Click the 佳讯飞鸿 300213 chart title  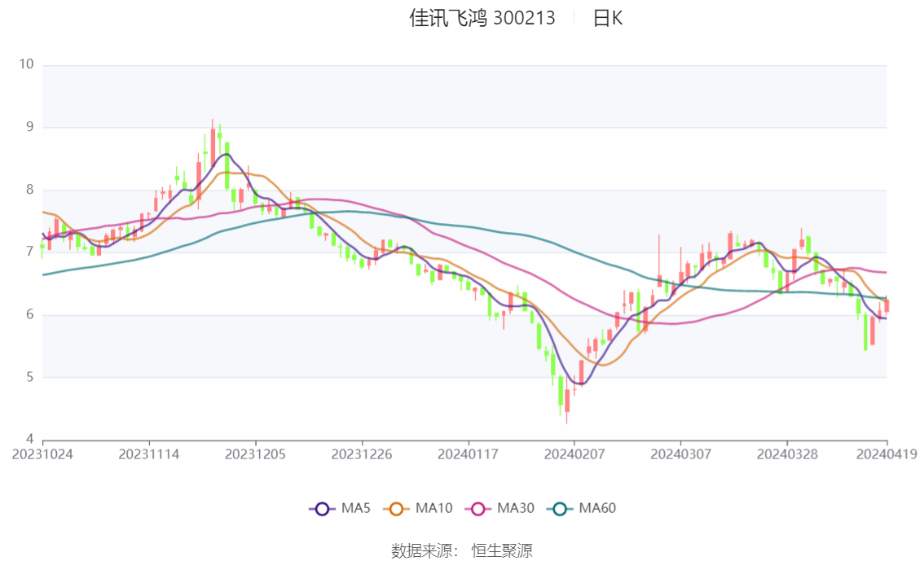482,18
